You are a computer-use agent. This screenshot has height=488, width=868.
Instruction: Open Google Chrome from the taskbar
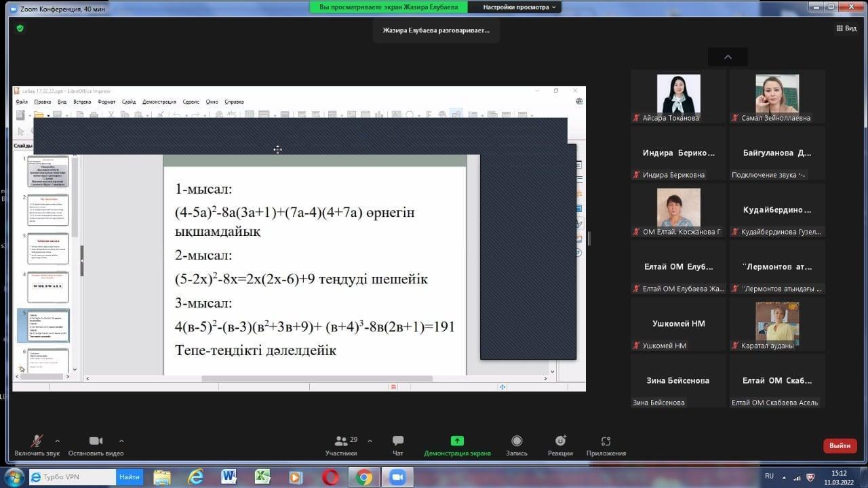pos(363,477)
